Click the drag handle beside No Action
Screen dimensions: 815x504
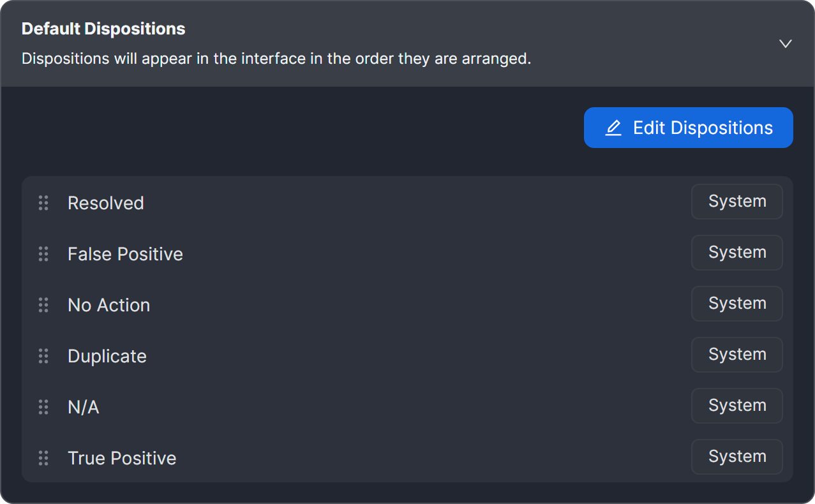click(43, 304)
